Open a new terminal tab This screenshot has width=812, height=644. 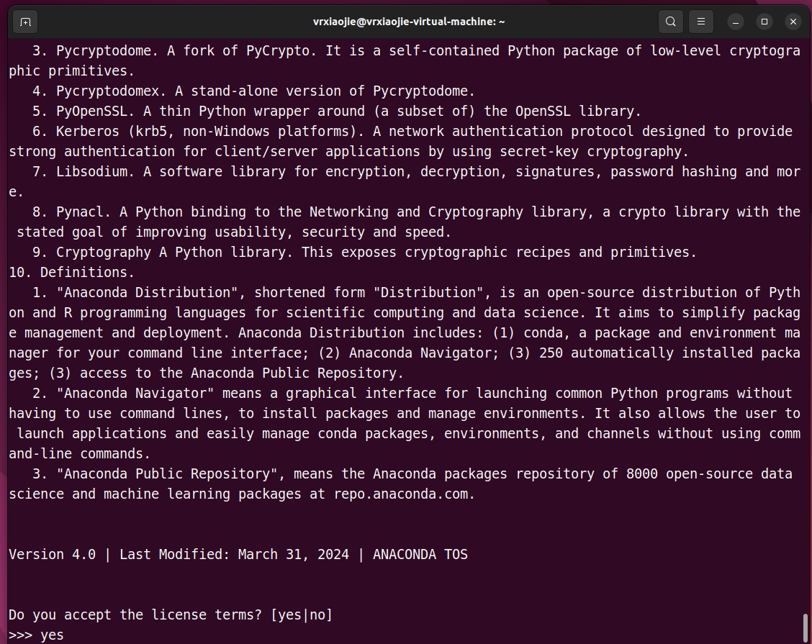tap(25, 22)
